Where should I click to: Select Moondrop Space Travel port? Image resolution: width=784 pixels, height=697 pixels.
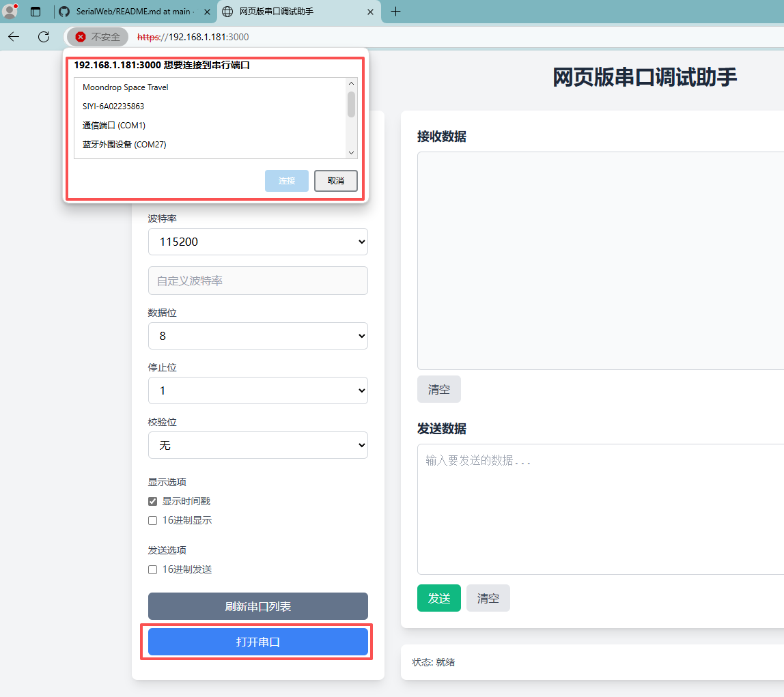[210, 87]
